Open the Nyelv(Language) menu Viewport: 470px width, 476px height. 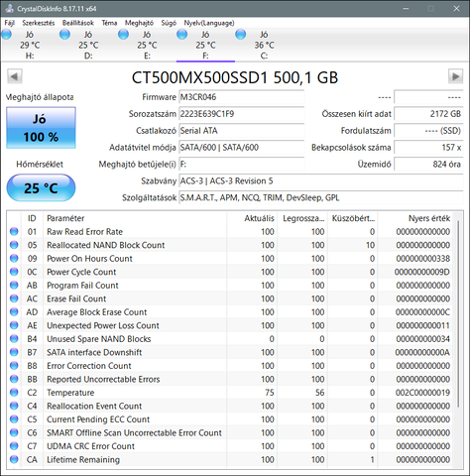click(x=209, y=23)
